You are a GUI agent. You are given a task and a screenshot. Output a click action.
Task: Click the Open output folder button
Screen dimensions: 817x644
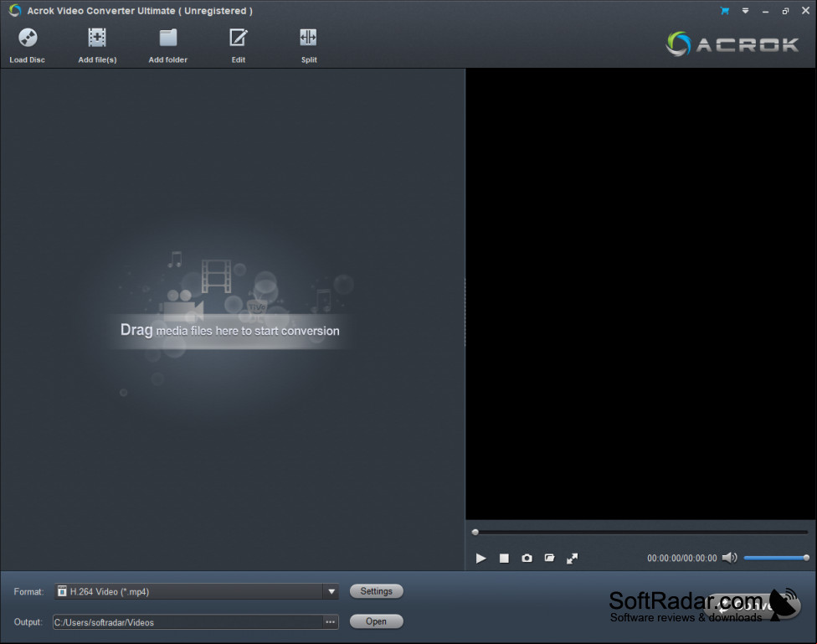[376, 621]
